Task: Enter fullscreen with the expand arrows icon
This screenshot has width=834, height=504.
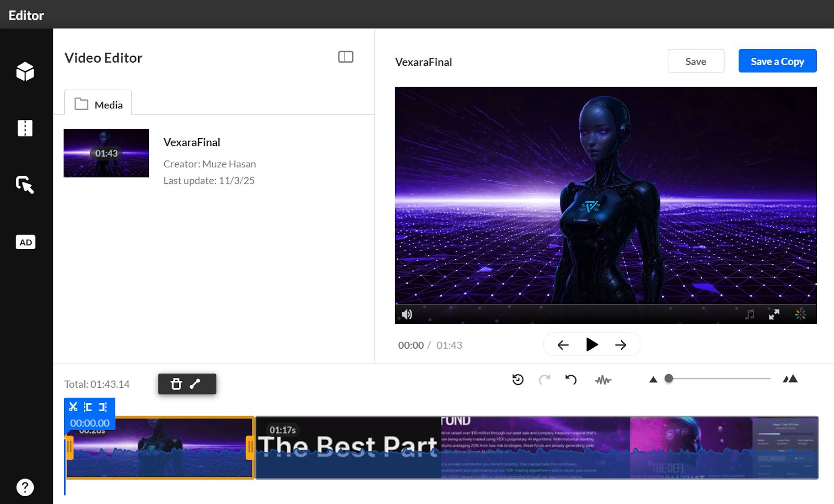Action: (x=774, y=314)
